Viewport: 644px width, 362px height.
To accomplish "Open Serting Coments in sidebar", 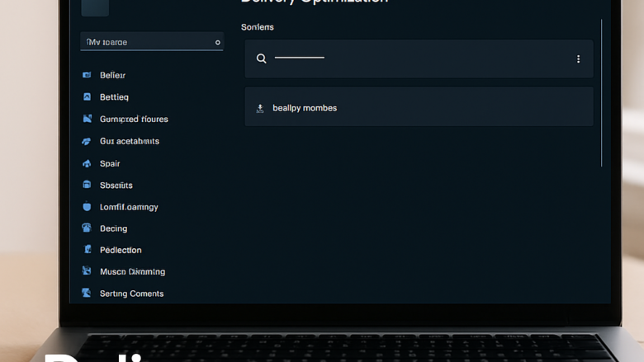I will [131, 294].
